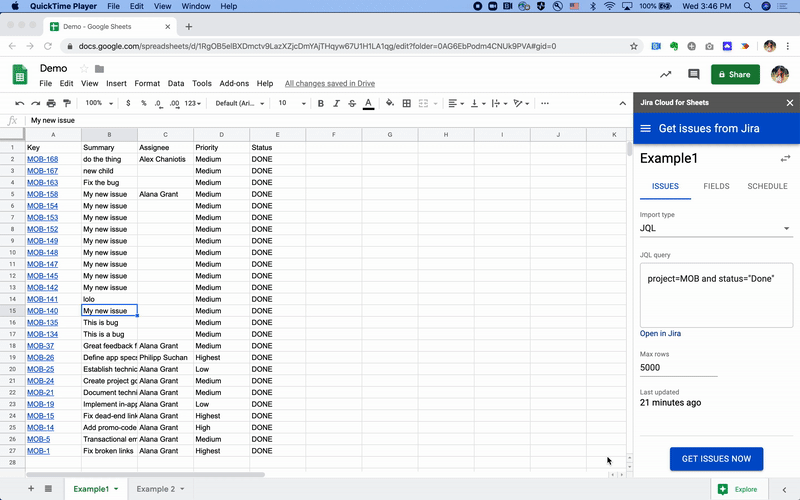This screenshot has width=800, height=500.
Task: Click All changes saved in Drive
Action: point(330,84)
